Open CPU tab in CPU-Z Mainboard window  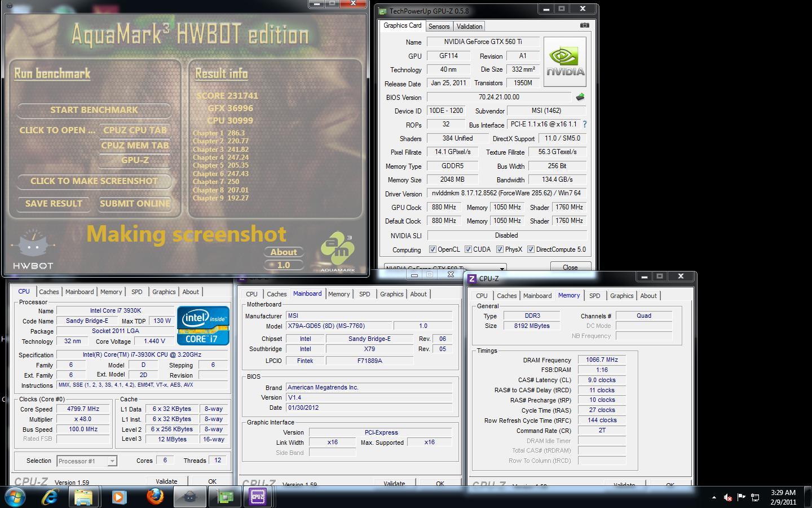tap(251, 294)
